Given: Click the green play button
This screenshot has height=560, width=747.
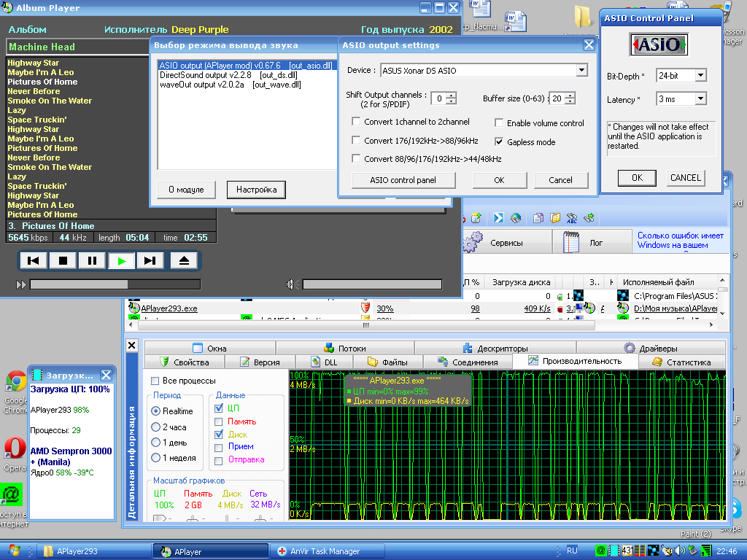Looking at the screenshot, I should coord(121,260).
